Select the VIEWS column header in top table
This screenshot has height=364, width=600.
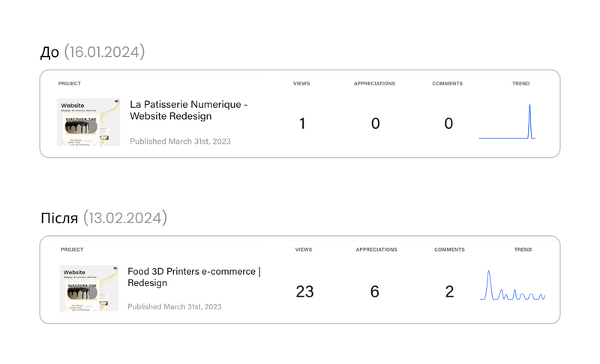tap(301, 83)
